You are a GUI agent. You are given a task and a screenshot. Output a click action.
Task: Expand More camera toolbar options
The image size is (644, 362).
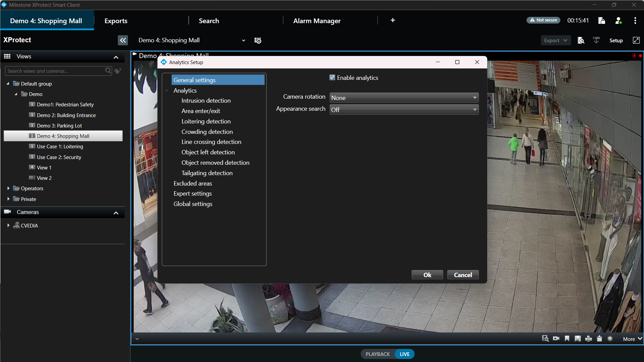click(632, 339)
